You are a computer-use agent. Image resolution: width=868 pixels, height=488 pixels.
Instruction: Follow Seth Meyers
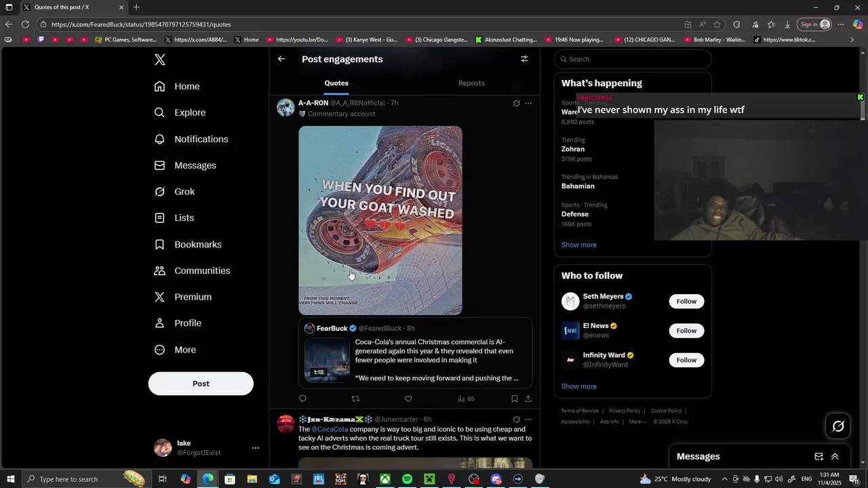pos(686,301)
